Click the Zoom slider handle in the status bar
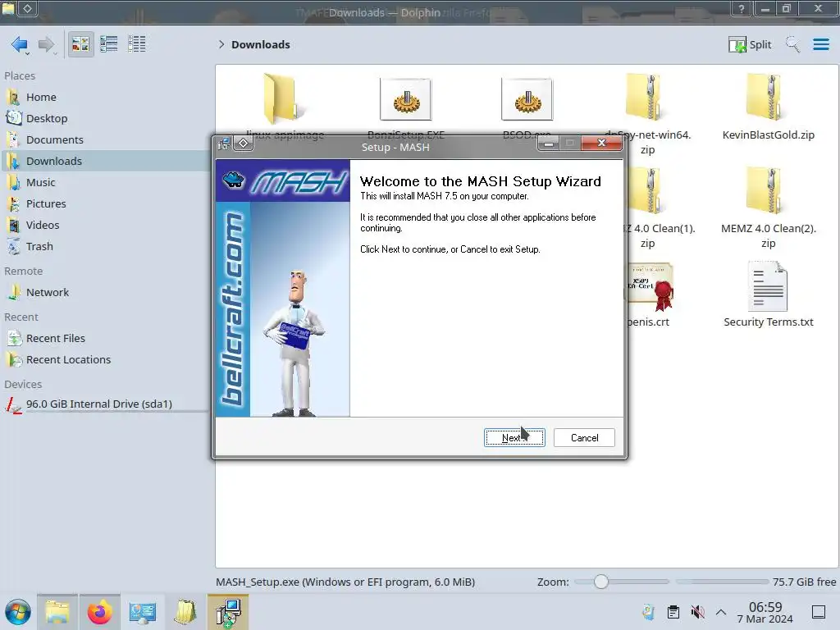 pos(601,582)
